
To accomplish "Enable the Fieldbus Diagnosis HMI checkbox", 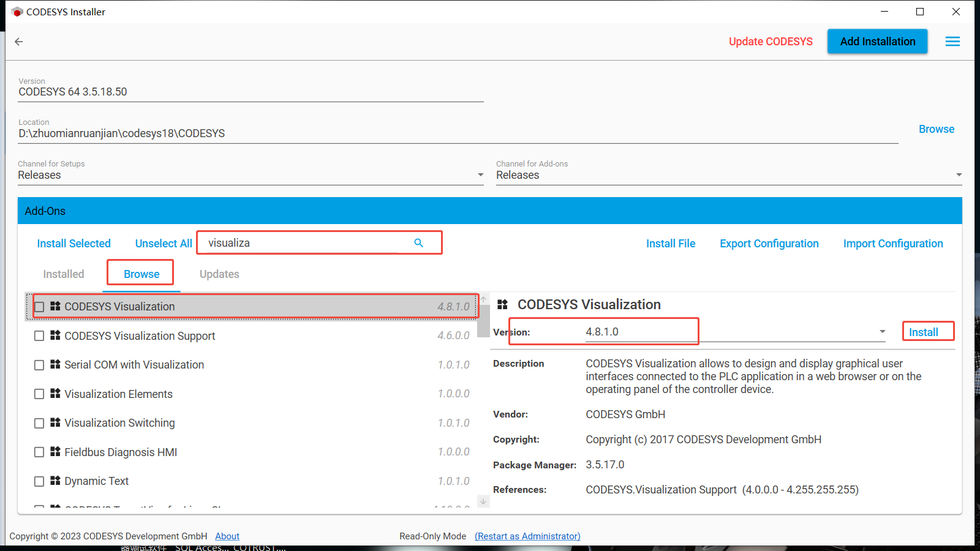I will pyautogui.click(x=39, y=452).
